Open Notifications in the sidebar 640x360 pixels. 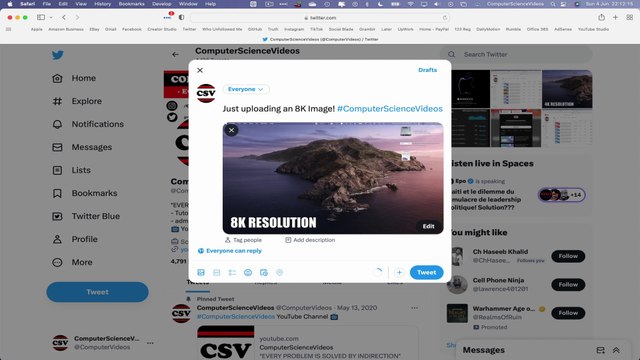click(88, 124)
